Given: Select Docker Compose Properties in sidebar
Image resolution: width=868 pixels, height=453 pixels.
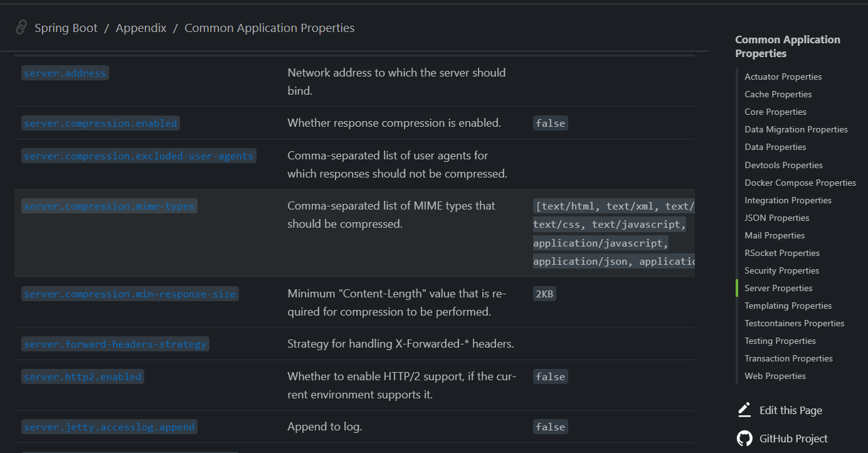Looking at the screenshot, I should 800,183.
